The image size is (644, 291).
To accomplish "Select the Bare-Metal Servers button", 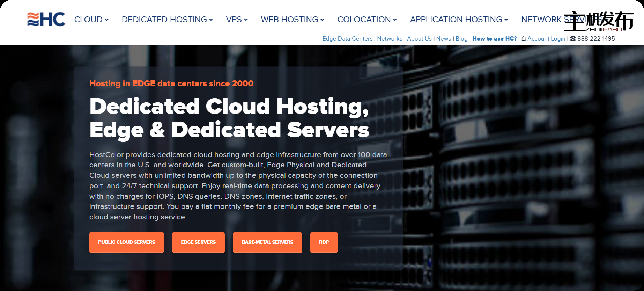I will (267, 242).
